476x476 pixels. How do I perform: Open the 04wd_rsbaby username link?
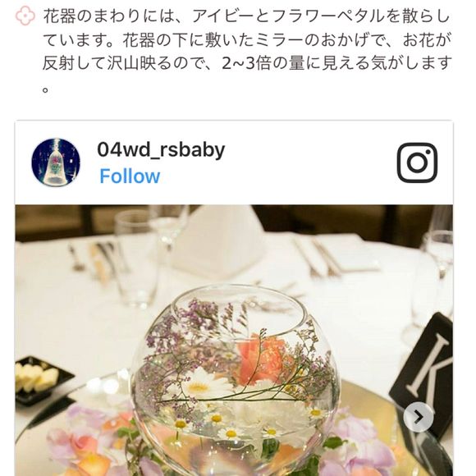pos(161,149)
